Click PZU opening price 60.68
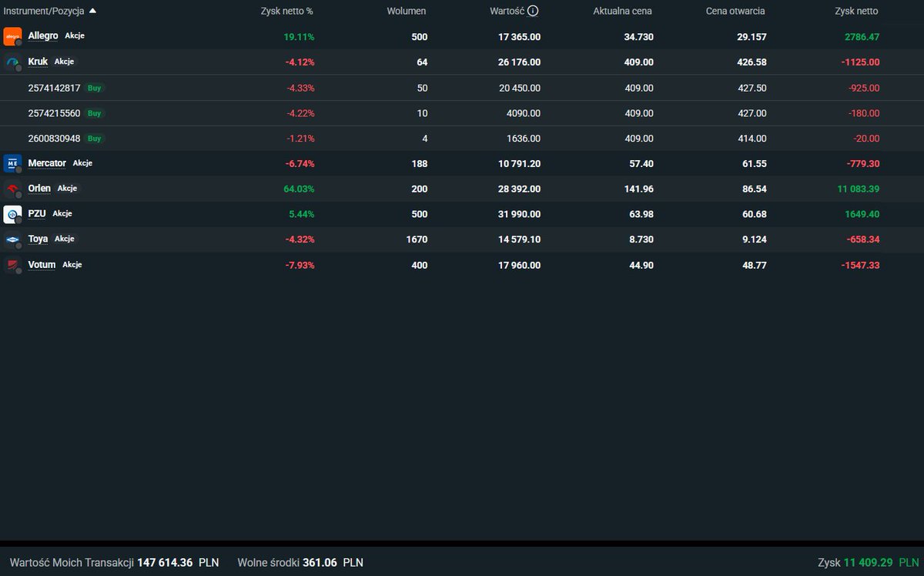924x576 pixels. (754, 214)
